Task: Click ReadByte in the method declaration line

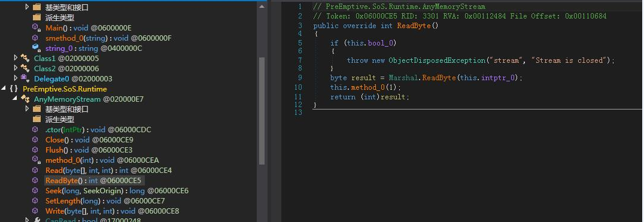Action: [x=414, y=26]
